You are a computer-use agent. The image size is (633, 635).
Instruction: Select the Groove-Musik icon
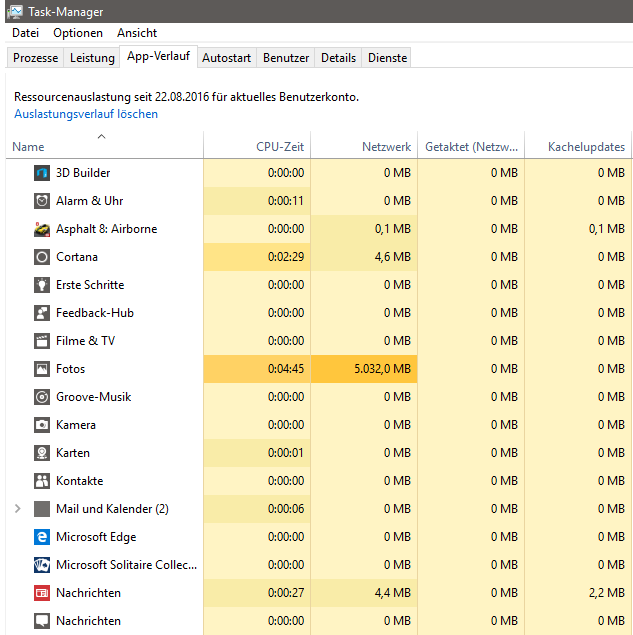tap(42, 397)
